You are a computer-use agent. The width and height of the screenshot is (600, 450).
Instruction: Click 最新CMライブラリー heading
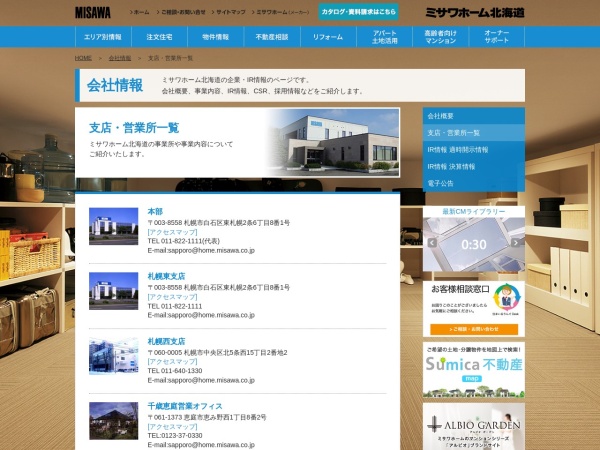pos(474,212)
